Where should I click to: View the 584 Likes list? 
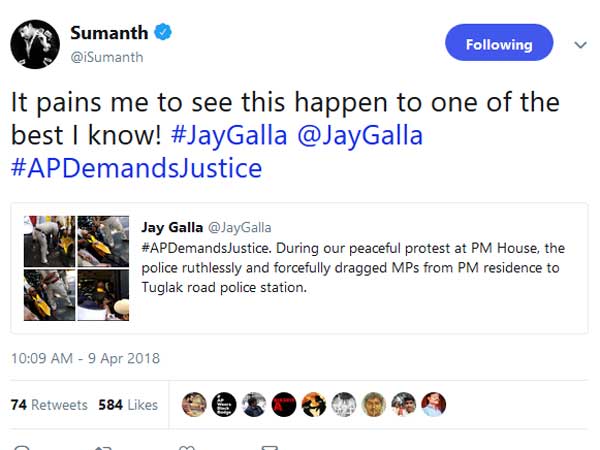(x=128, y=405)
